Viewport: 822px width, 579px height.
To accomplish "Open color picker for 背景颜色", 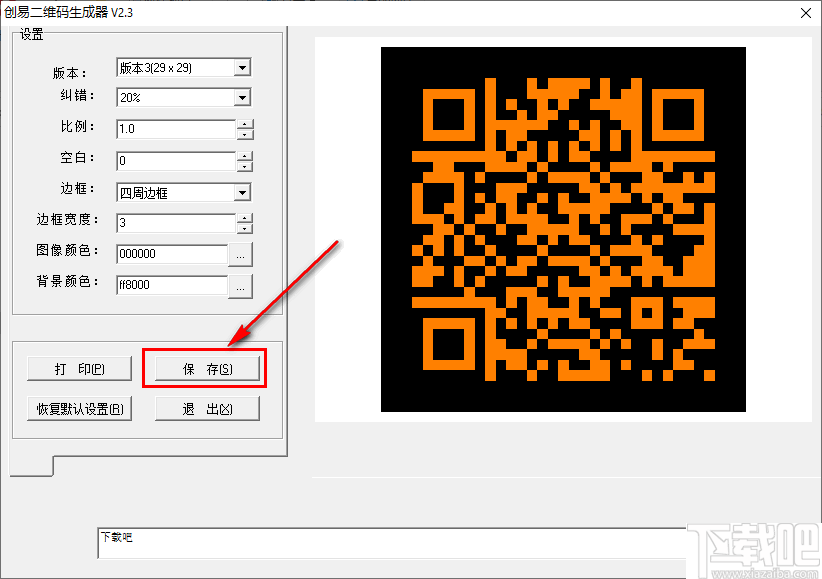I will coord(241,286).
